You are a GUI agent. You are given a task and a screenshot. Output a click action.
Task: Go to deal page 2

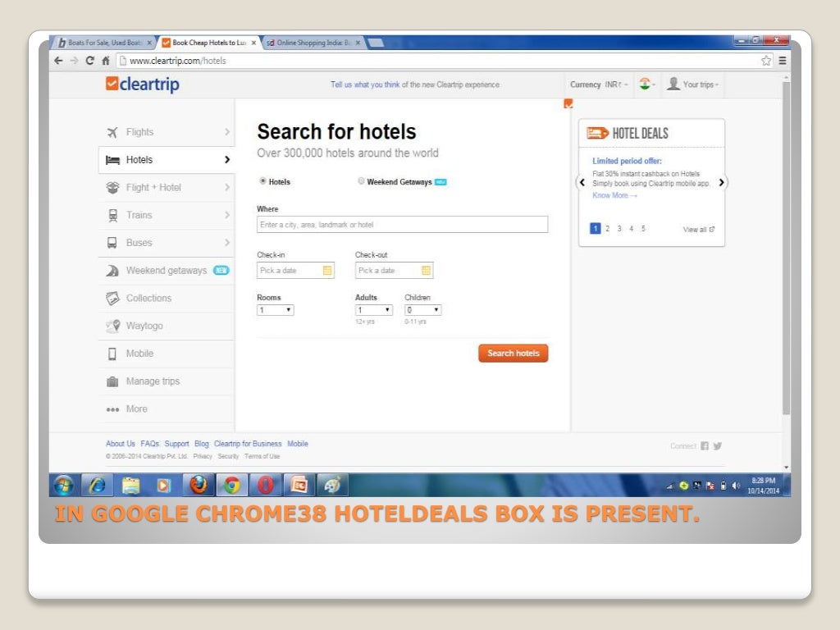tap(608, 229)
